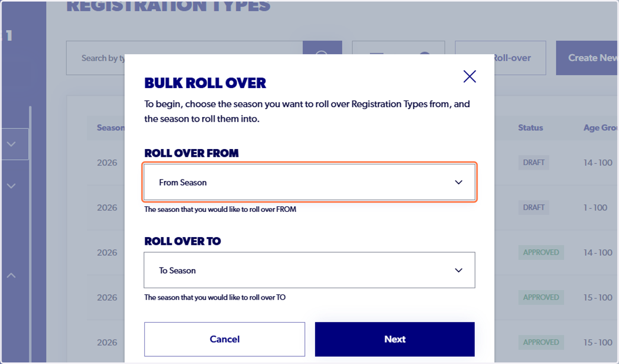Open the To Season dropdown
Viewport: 619px width, 364px height.
(309, 270)
